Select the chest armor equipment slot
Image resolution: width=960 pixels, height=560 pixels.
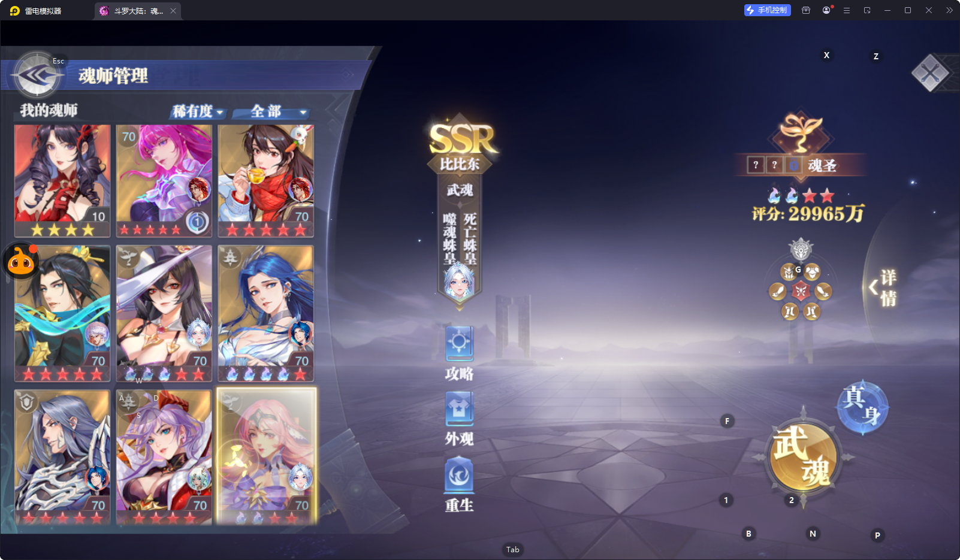point(812,273)
